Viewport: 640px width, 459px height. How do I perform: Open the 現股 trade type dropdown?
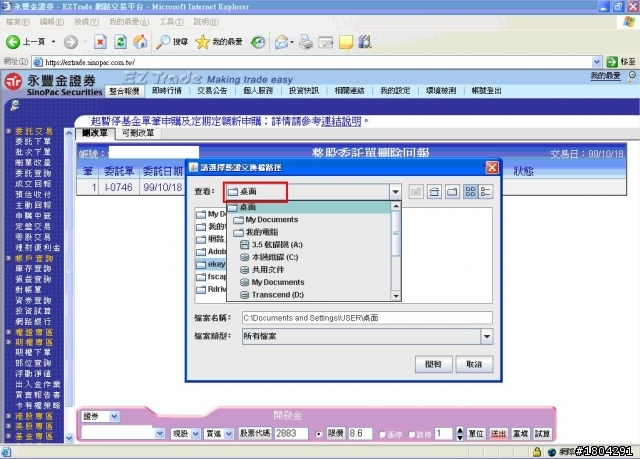pos(196,434)
